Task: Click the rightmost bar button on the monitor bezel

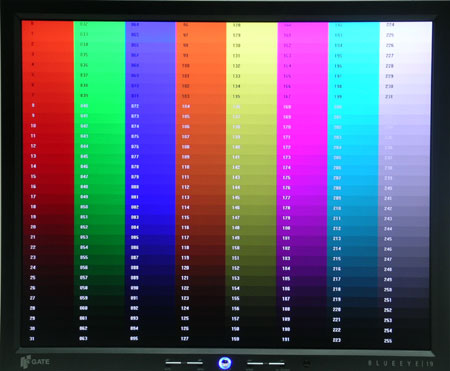Action: point(277,363)
